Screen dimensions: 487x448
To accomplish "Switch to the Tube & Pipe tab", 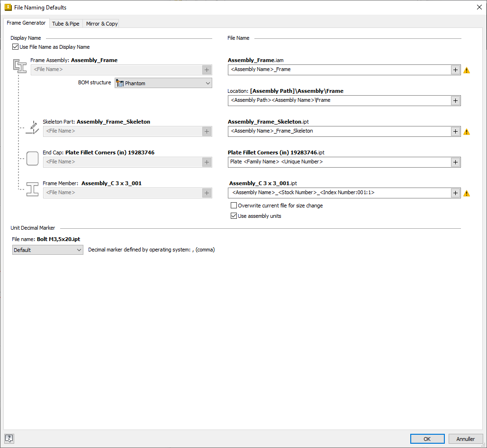I will pyautogui.click(x=66, y=23).
